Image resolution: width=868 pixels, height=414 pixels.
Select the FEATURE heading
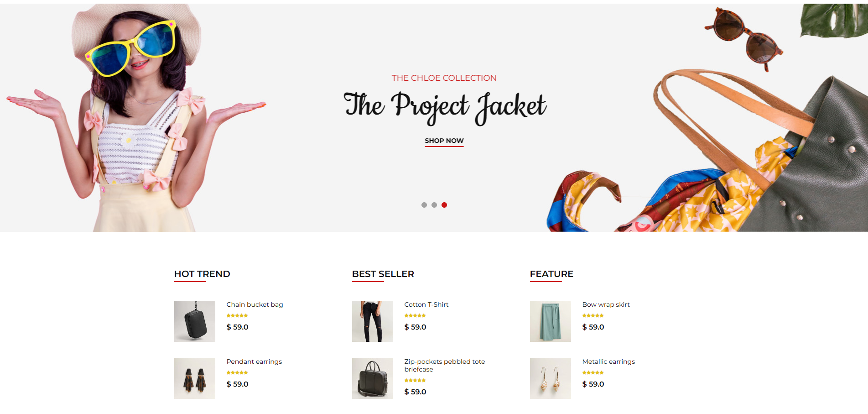tap(551, 274)
